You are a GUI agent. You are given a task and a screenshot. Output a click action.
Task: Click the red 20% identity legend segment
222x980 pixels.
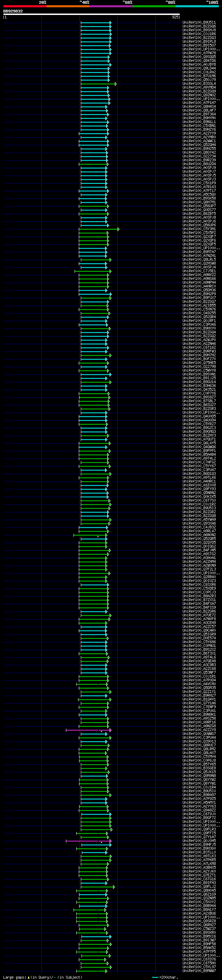(25, 7)
